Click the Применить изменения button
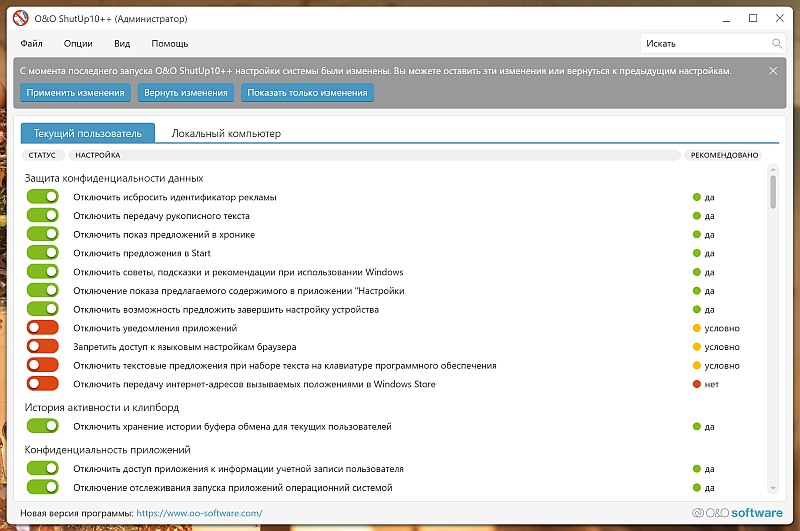 pyautogui.click(x=76, y=93)
